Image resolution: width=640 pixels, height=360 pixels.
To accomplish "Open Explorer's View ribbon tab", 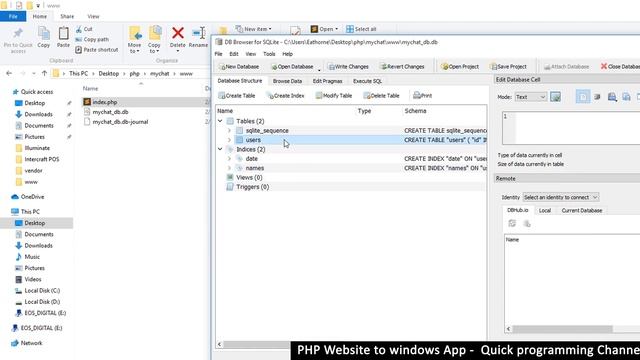I will pos(93,16).
